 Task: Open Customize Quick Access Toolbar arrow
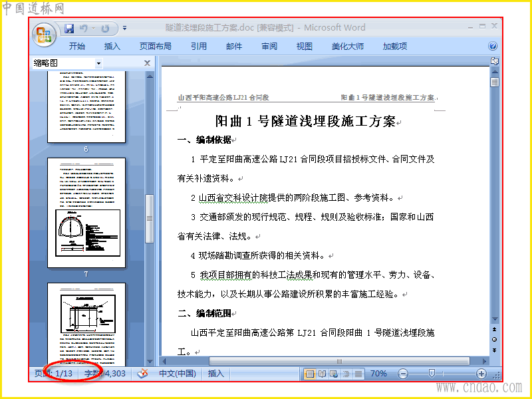tap(124, 28)
